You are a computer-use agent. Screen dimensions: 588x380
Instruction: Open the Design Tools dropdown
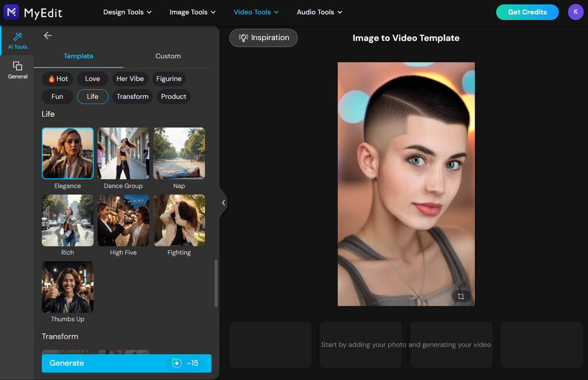coord(127,12)
